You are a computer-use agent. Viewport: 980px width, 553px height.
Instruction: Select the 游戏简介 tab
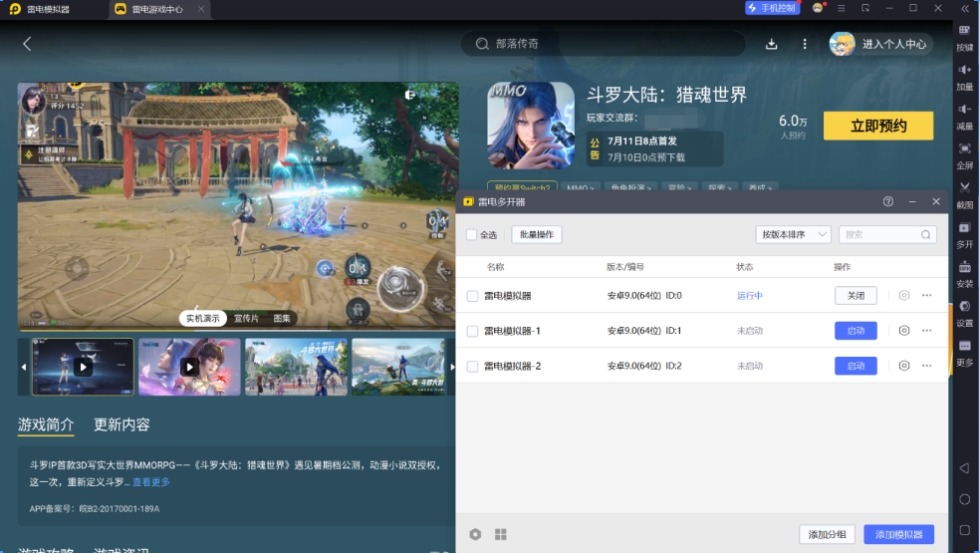[46, 424]
